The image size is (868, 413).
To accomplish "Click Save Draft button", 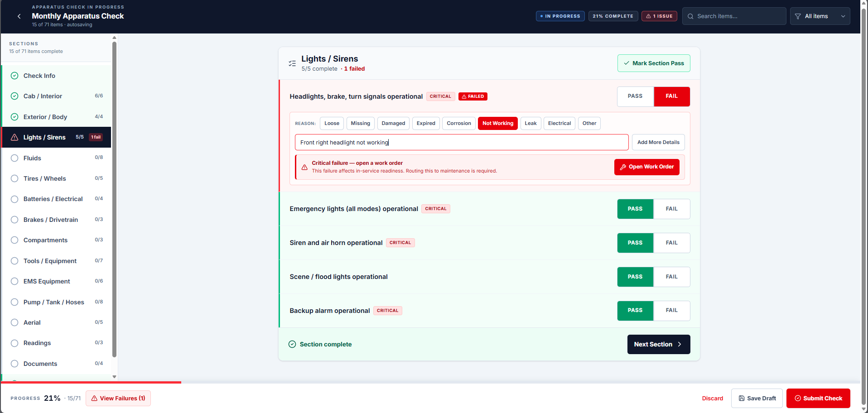I will pos(757,399).
